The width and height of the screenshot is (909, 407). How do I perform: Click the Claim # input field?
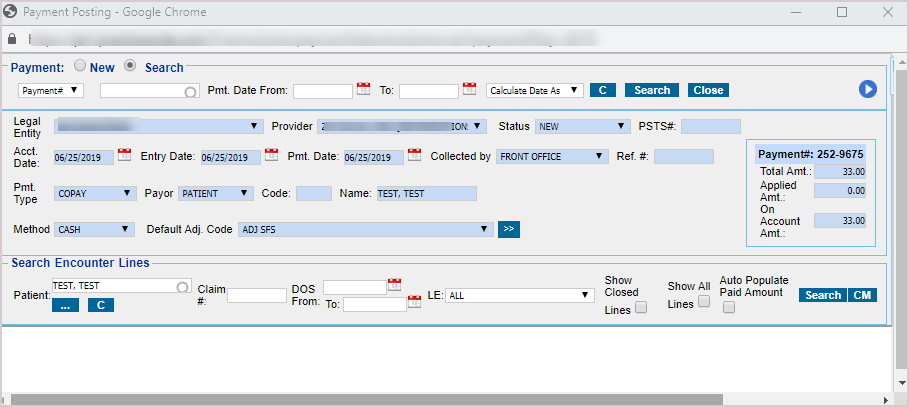click(x=257, y=295)
